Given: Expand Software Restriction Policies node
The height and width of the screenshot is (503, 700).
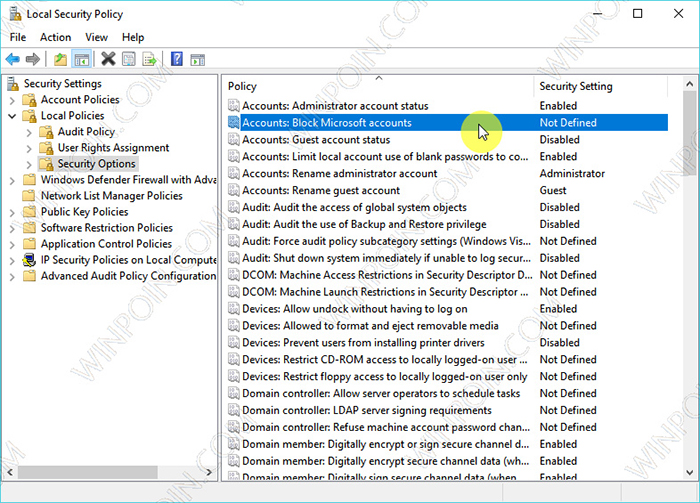Looking at the screenshot, I should coord(12,229).
